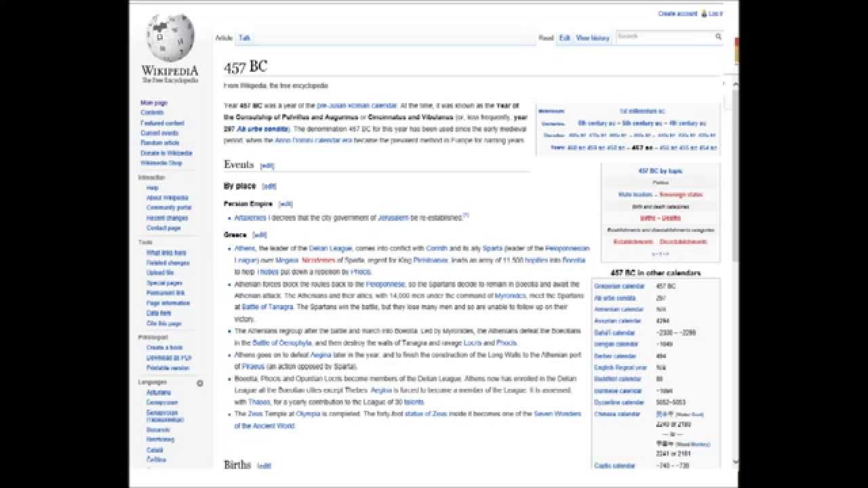Open the Talk tab
Screen dimensions: 868x488
[244, 38]
